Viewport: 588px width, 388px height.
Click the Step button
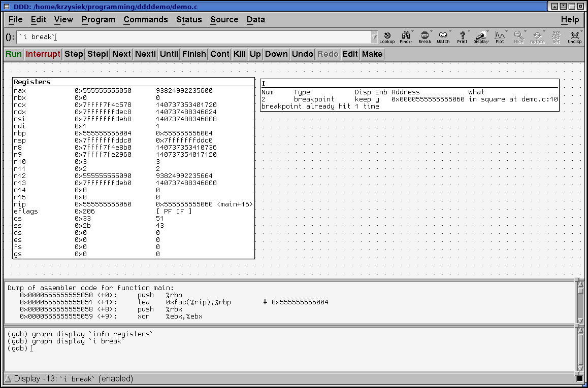tap(74, 54)
